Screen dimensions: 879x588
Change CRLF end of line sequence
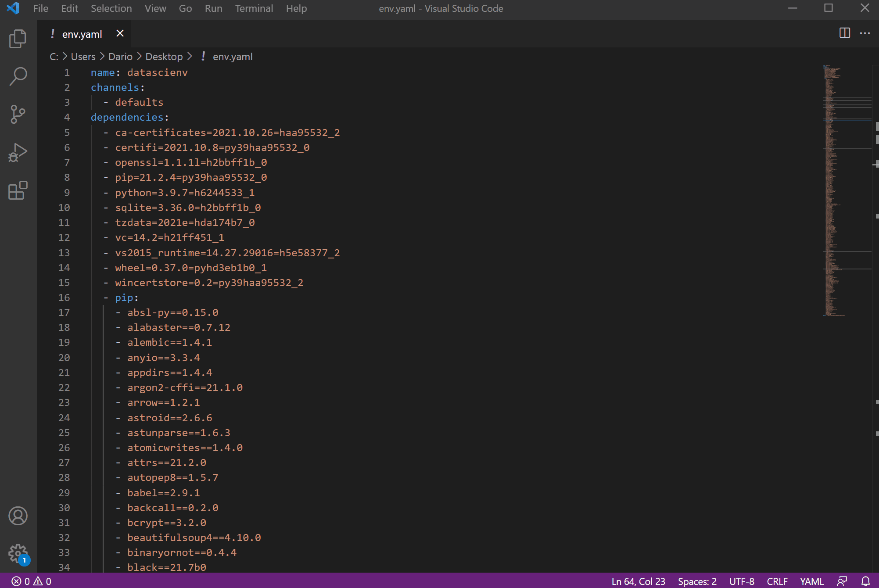click(777, 581)
